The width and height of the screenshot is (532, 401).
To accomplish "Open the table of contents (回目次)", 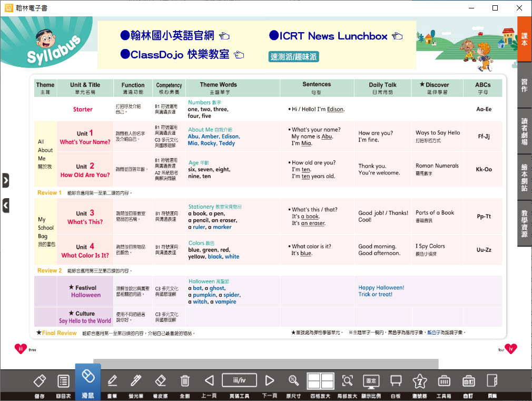I will click(63, 382).
